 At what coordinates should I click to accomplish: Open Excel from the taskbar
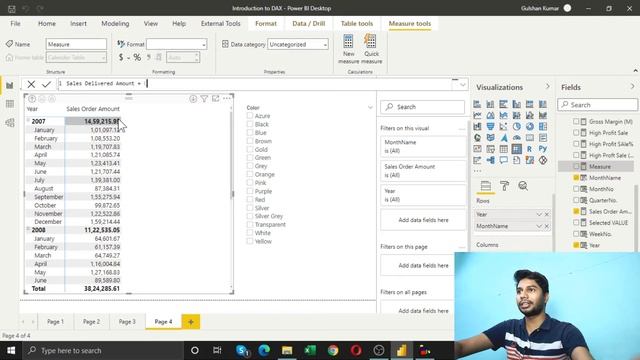[310, 351]
